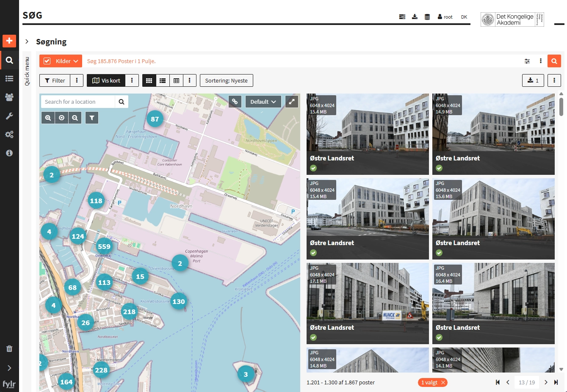567x392 pixels.
Task: Open the search settings sliders icon
Action: [x=527, y=61]
